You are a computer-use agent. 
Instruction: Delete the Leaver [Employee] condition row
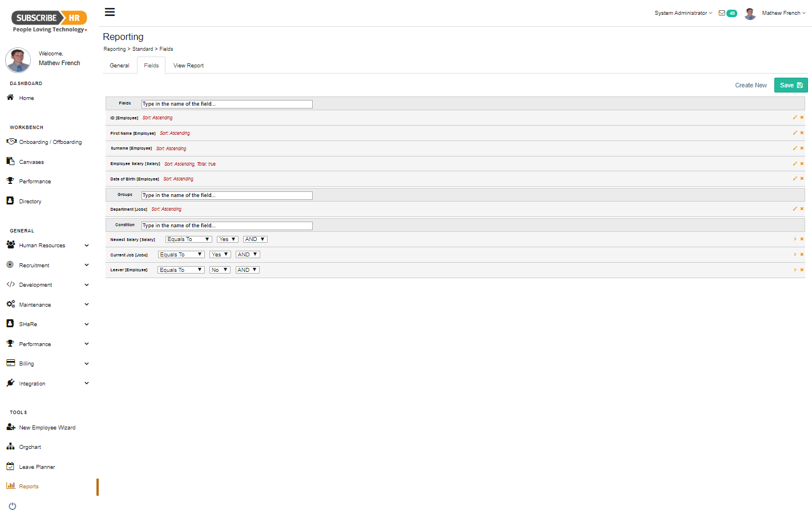click(x=802, y=270)
